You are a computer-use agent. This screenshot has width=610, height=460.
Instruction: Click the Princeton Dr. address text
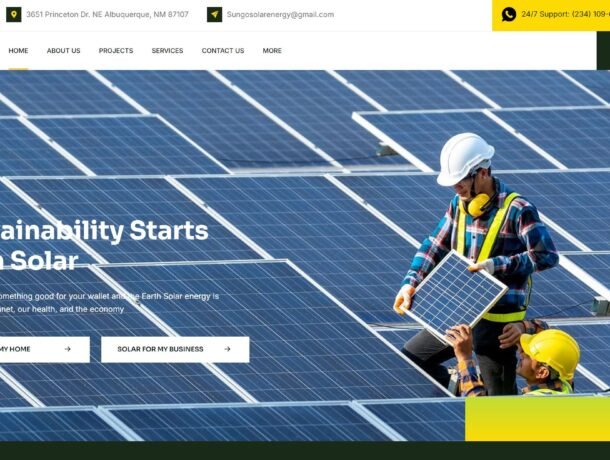(107, 14)
